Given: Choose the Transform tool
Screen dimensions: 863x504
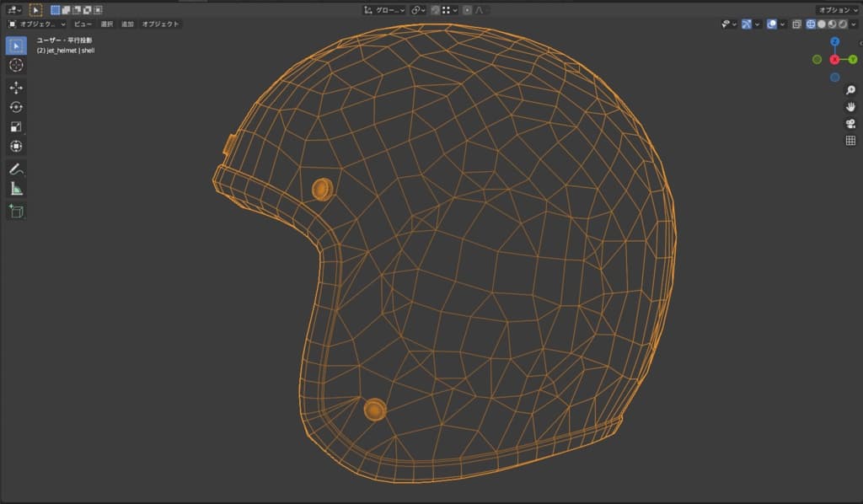Looking at the screenshot, I should (16, 146).
